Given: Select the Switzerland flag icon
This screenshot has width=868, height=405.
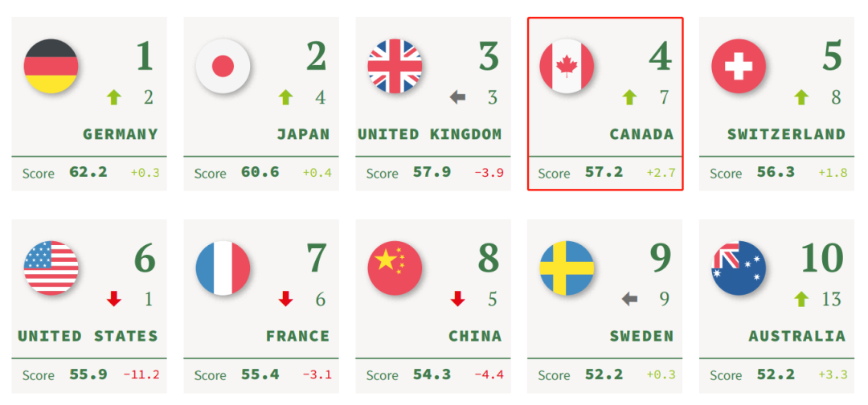Looking at the screenshot, I should (739, 66).
